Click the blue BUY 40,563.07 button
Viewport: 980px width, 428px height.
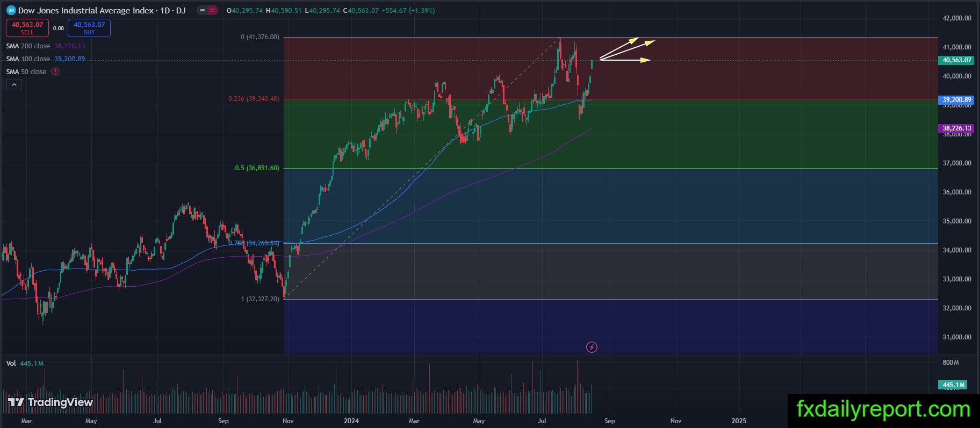pyautogui.click(x=89, y=28)
